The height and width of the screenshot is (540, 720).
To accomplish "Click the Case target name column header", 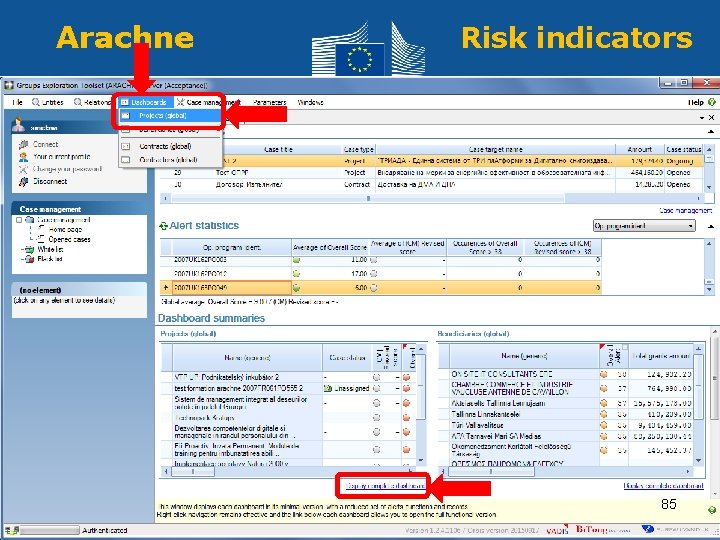I will click(x=495, y=150).
